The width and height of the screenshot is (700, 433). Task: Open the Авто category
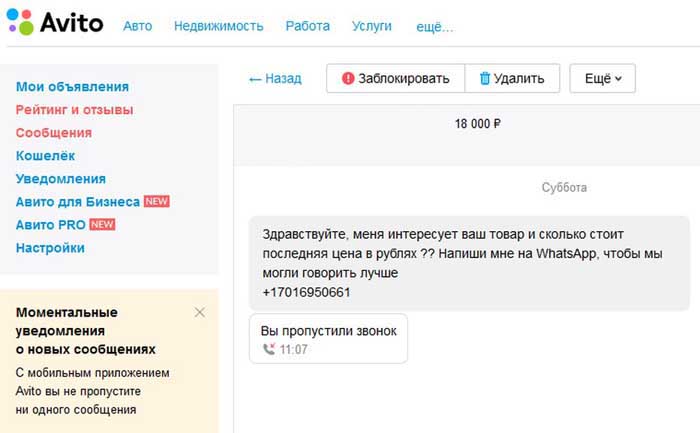point(138,26)
